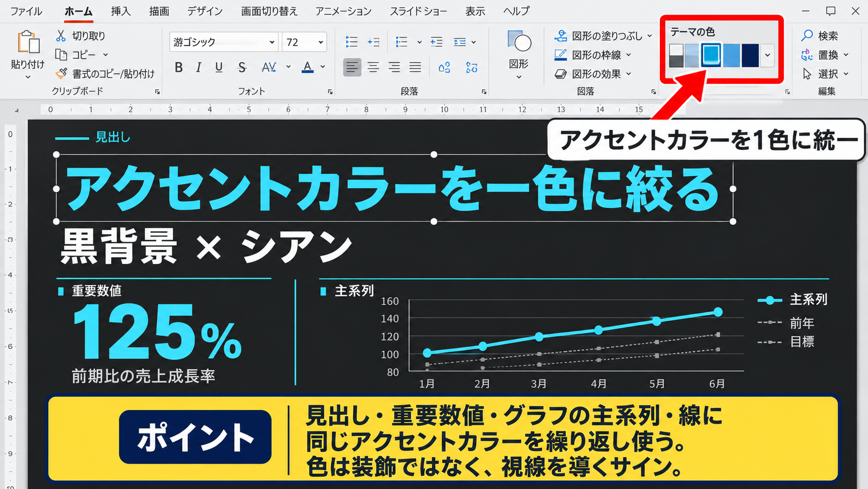Viewport: 868px width, 489px height.
Task: Open the Shapes (図形) gallery icon
Action: coord(519,42)
